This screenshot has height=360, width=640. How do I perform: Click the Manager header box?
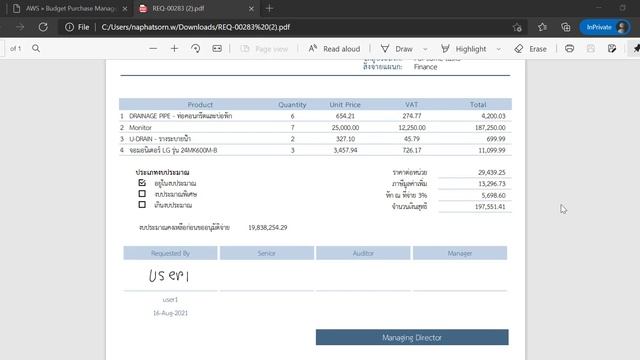[x=460, y=253]
